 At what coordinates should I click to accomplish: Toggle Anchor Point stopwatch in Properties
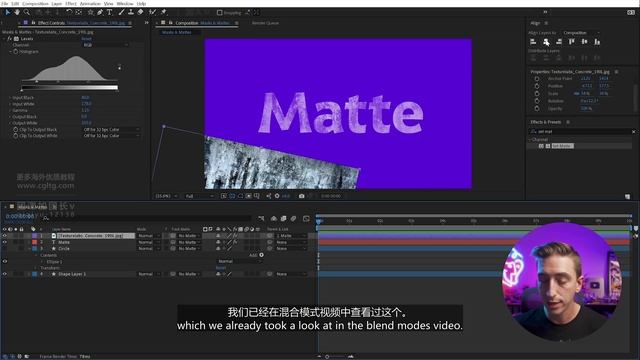coord(537,79)
